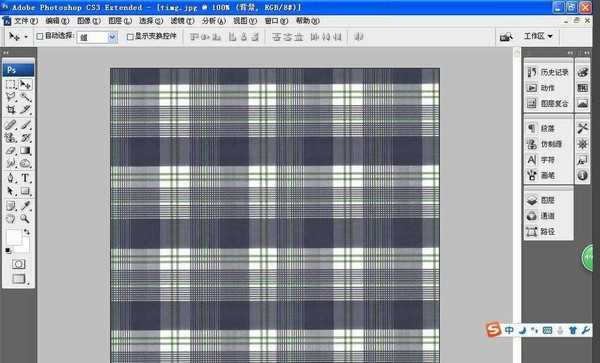Open the 窗口 menu
The image size is (600, 363).
276,21
